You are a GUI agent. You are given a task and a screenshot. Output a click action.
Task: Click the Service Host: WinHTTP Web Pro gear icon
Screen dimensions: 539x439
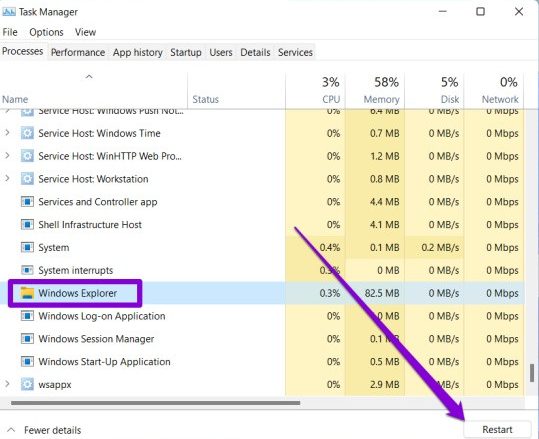click(x=27, y=156)
